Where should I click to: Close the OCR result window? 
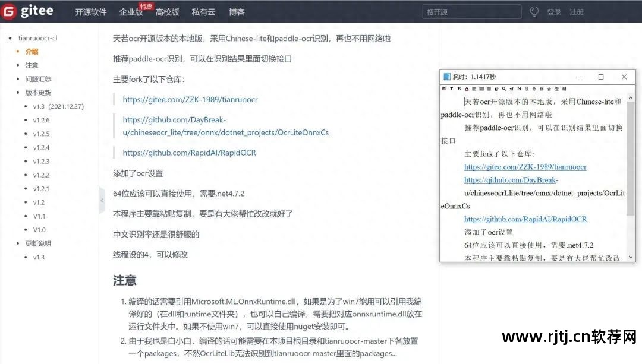(x=624, y=77)
